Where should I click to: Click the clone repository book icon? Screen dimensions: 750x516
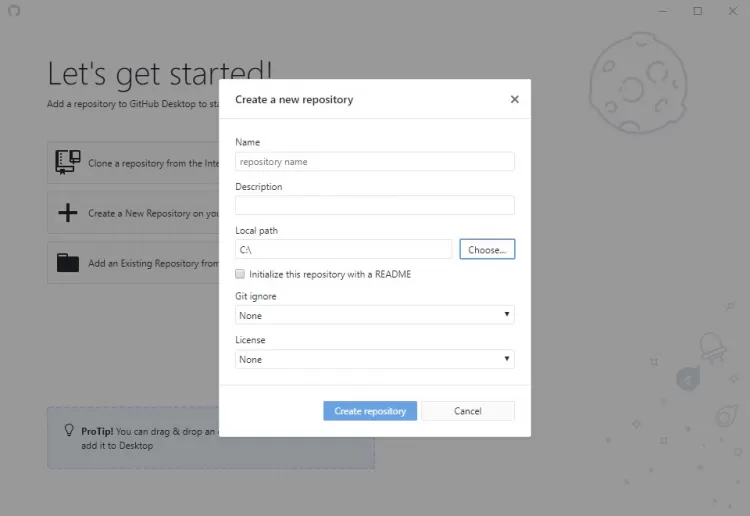pyautogui.click(x=68, y=162)
